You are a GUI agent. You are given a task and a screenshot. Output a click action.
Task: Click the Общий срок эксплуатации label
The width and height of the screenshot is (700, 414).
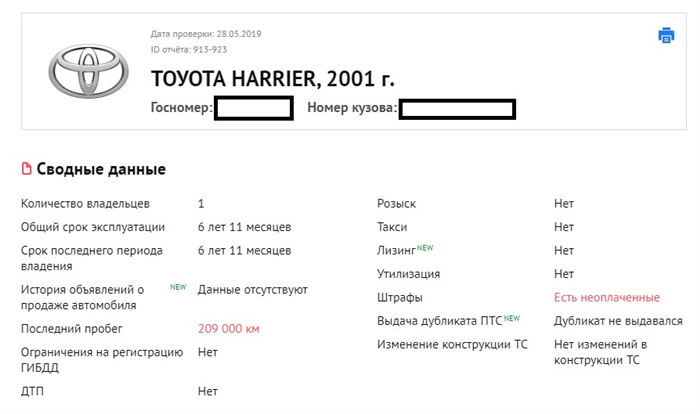point(93,227)
